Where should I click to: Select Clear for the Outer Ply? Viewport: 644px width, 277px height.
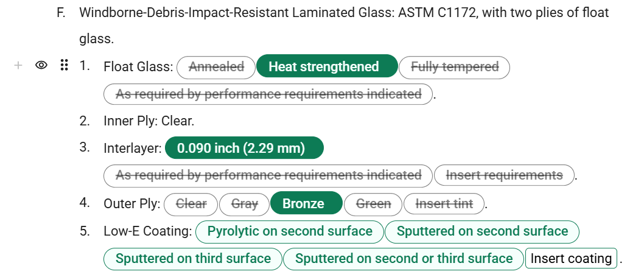click(191, 204)
